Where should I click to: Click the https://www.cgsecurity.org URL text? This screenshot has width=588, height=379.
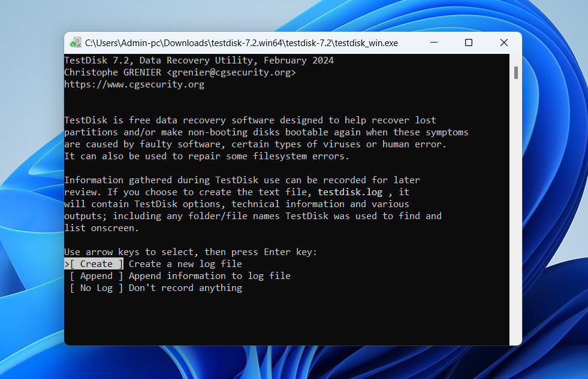[134, 84]
